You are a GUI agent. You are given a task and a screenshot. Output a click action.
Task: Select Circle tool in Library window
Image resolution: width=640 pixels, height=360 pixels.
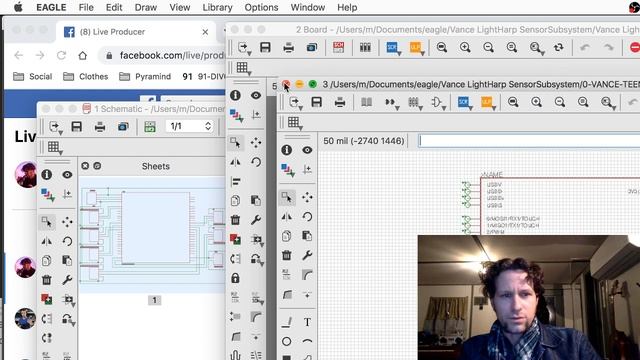pyautogui.click(x=287, y=341)
